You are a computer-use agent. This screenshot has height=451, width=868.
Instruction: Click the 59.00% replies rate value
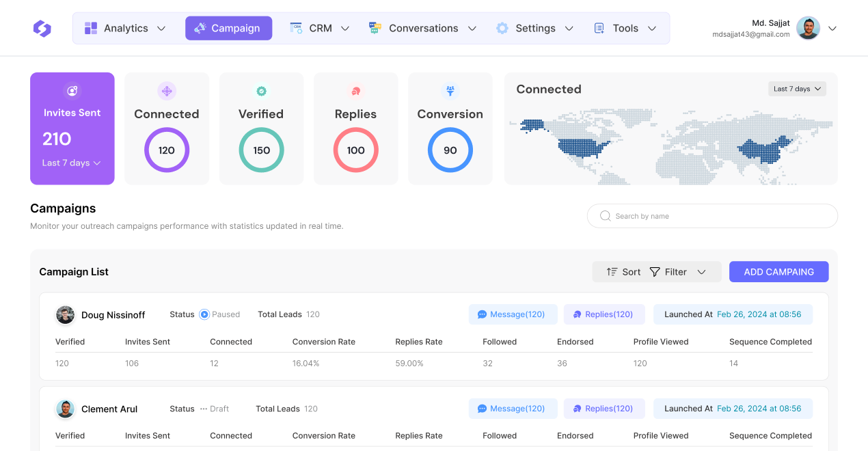[409, 364]
